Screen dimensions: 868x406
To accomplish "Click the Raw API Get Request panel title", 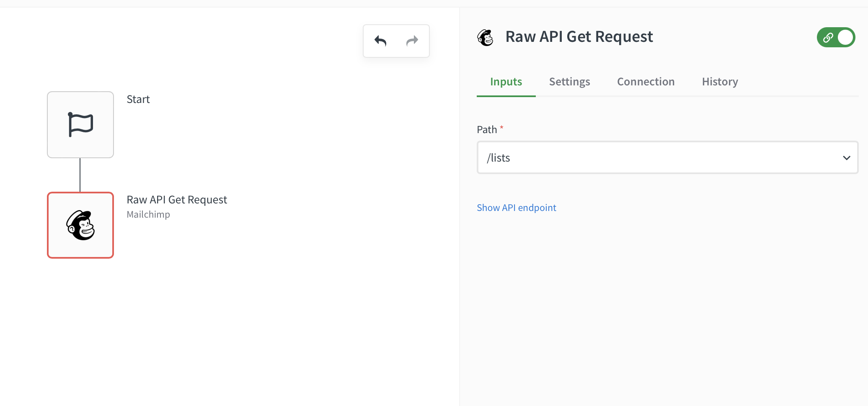I will pos(579,37).
